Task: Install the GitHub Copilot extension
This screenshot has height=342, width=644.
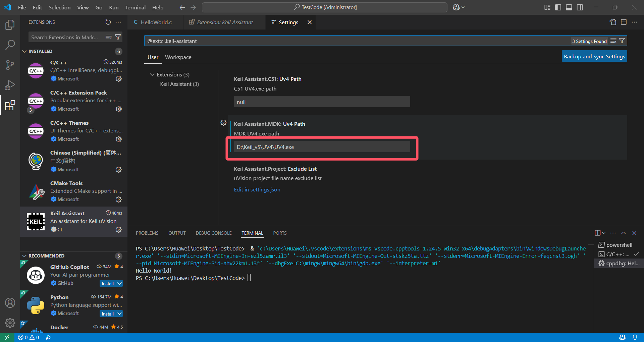Action: (x=108, y=284)
